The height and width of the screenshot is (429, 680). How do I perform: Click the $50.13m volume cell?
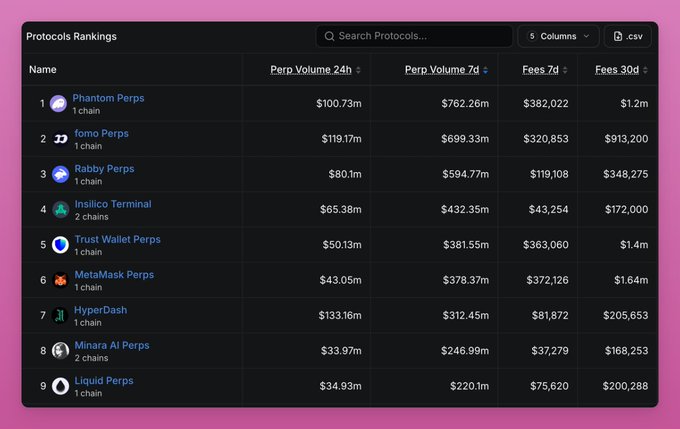click(342, 245)
